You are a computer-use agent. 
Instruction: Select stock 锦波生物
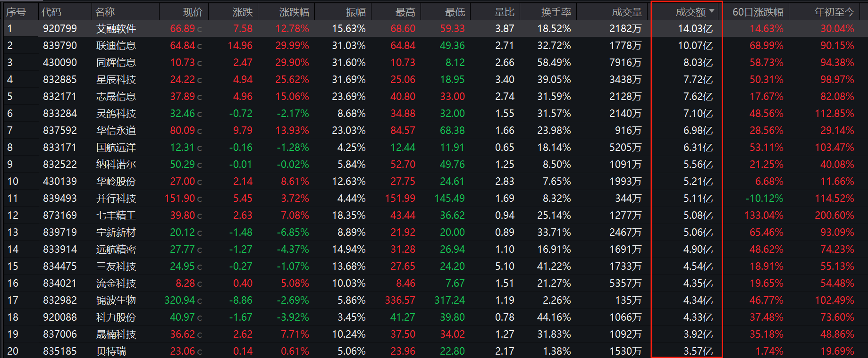click(x=116, y=300)
